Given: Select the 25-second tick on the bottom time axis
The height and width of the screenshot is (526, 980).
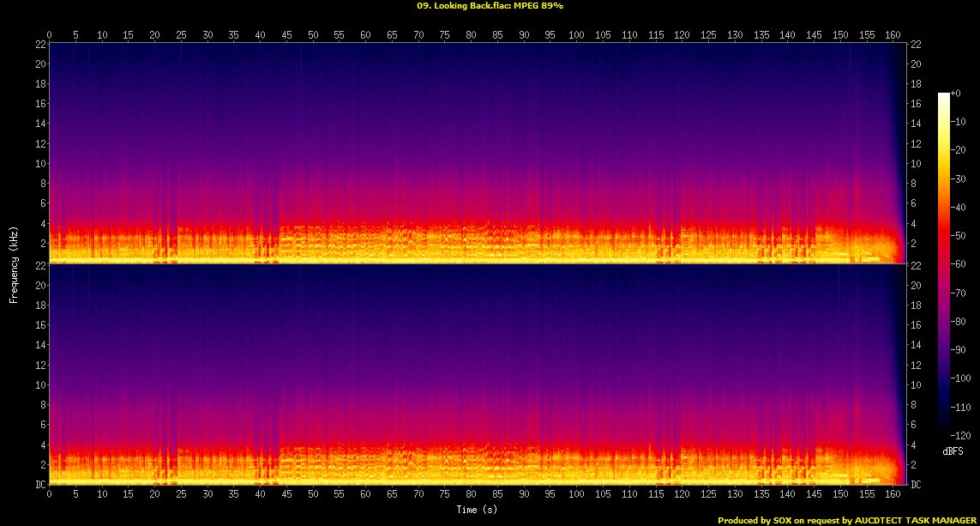Looking at the screenshot, I should coord(181,494).
